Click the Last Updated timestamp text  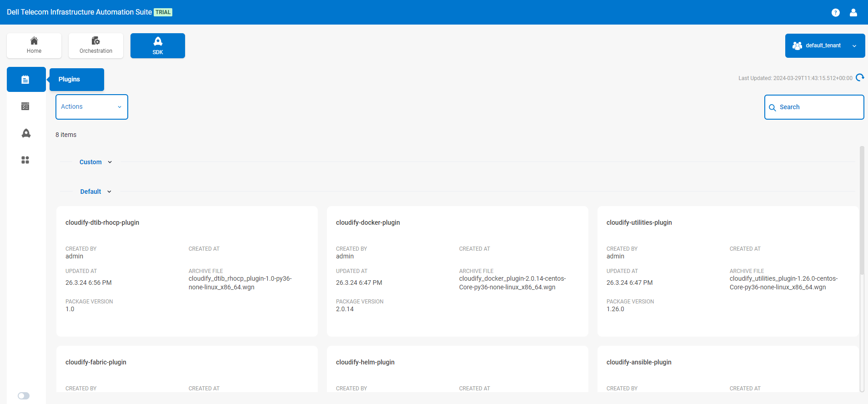point(795,78)
